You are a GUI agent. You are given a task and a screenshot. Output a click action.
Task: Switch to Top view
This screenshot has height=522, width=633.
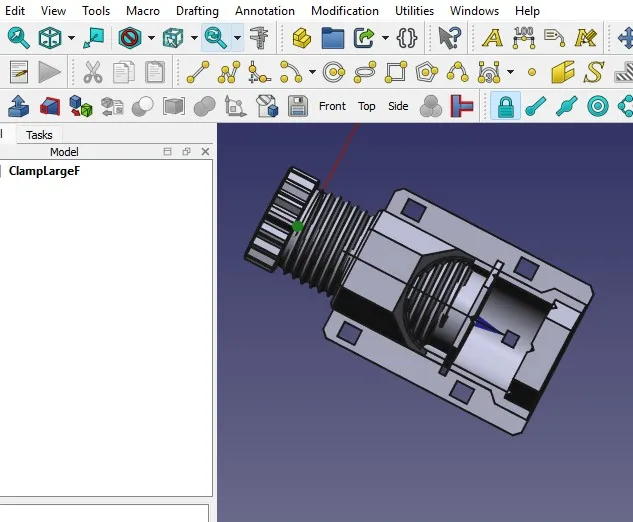[367, 106]
